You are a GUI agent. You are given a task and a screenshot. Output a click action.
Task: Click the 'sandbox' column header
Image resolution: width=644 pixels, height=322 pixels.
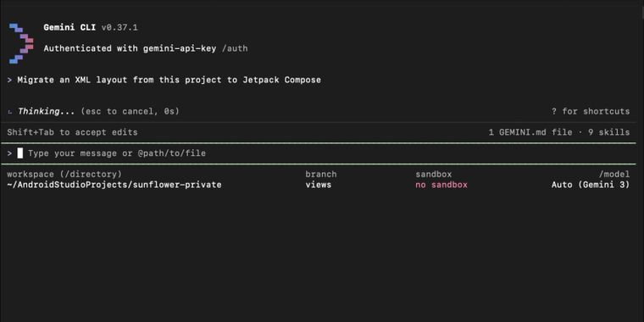[433, 175]
